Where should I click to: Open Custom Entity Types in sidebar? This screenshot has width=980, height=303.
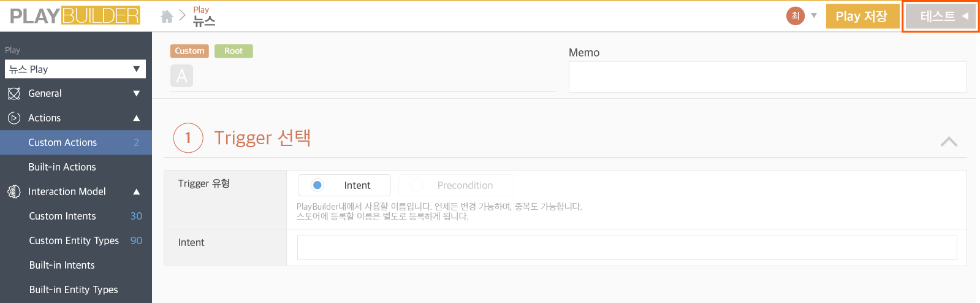pos(74,241)
